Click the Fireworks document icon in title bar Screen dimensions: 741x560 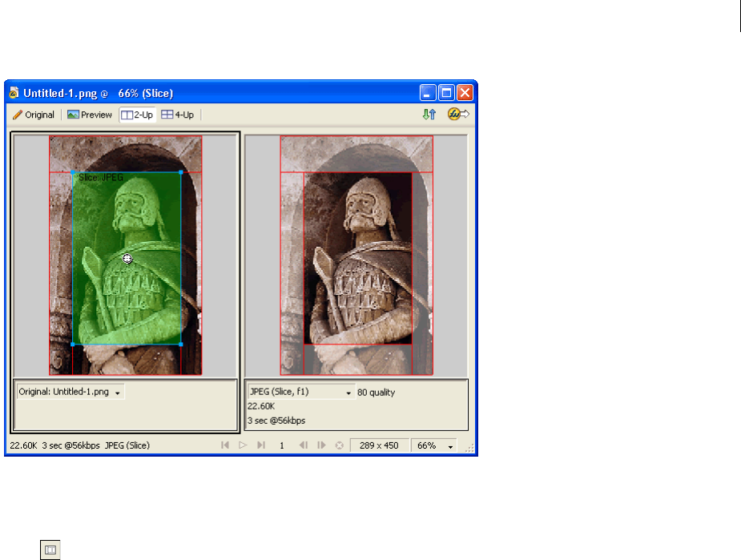pos(14,93)
